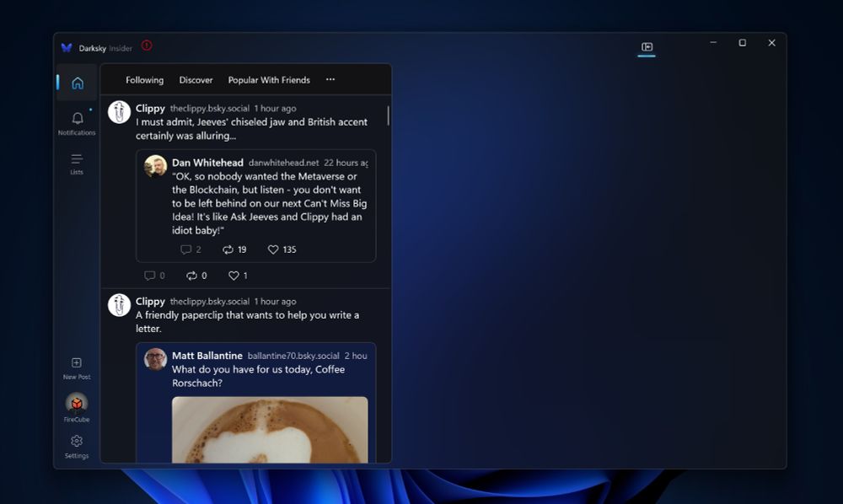Reply to Dan Whitehead's quoted post

191,249
